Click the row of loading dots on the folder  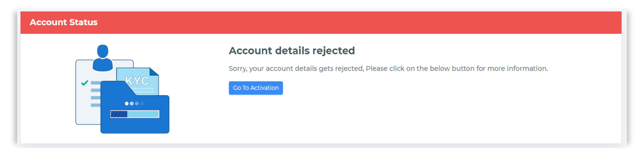134,103
